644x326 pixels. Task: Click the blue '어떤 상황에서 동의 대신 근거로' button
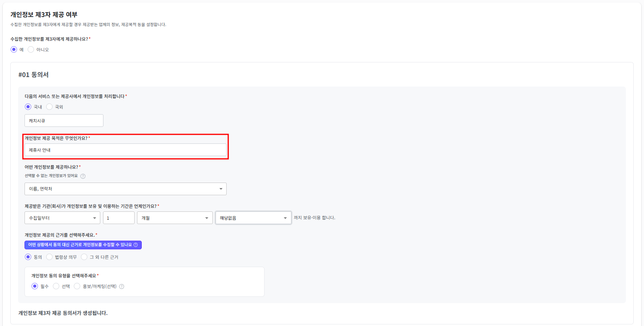point(83,245)
